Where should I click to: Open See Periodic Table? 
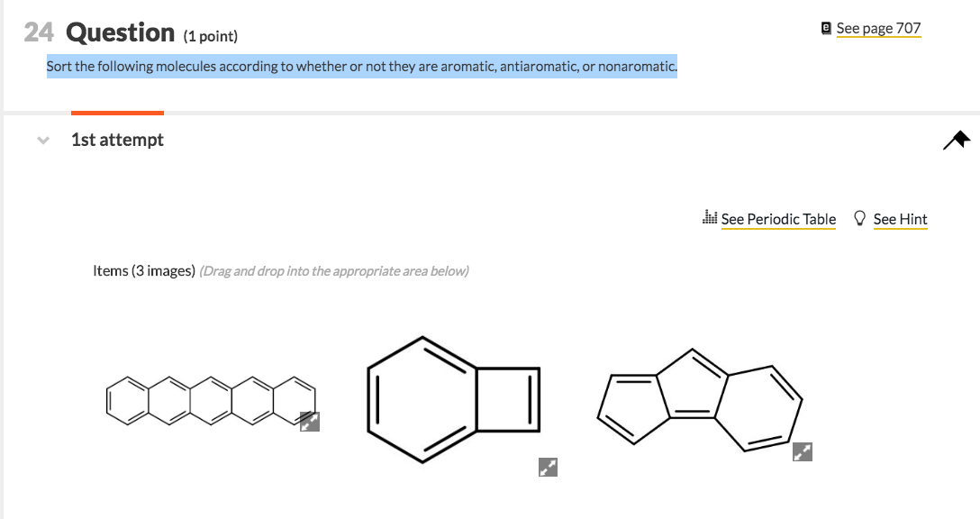[778, 219]
